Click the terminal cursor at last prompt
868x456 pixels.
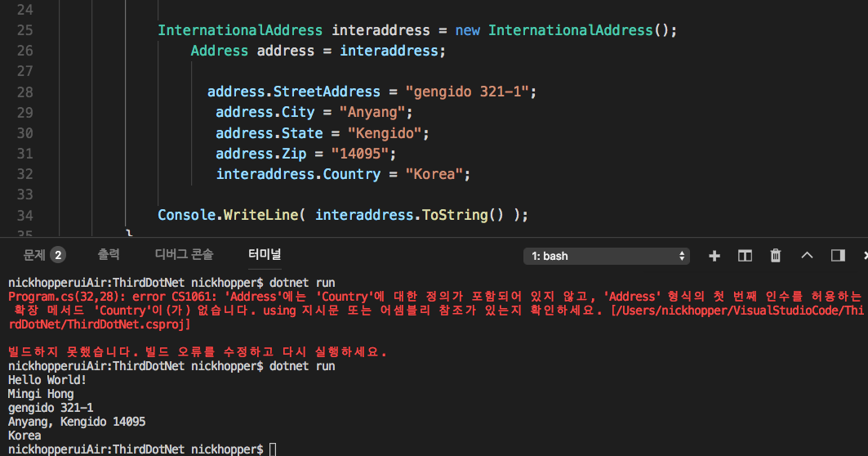click(273, 449)
